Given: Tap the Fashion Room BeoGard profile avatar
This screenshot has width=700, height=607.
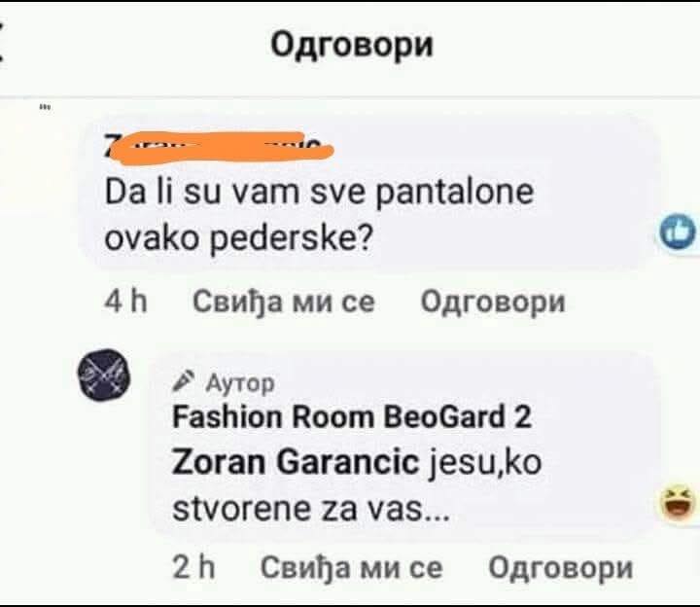Looking at the screenshot, I should click(x=104, y=375).
